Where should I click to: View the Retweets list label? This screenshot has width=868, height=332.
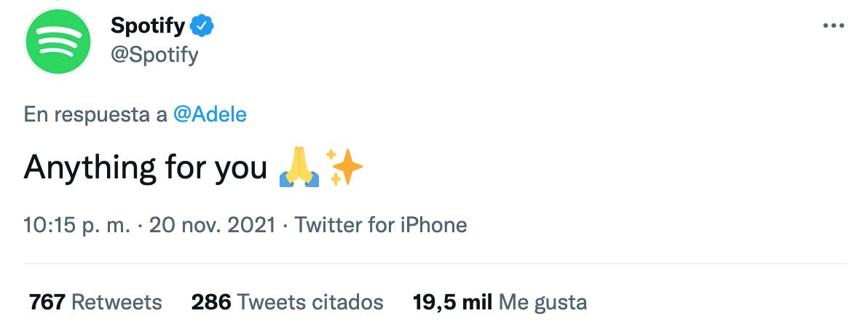coord(117,301)
